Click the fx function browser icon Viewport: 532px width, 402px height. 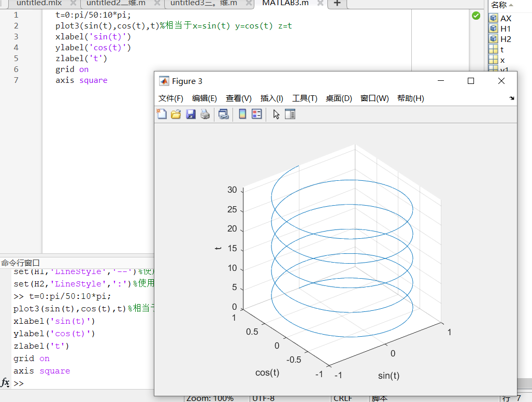click(x=5, y=383)
